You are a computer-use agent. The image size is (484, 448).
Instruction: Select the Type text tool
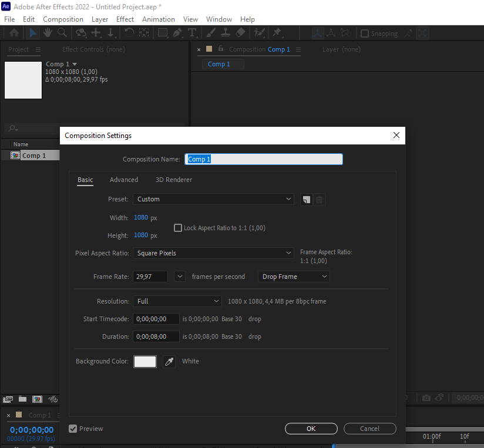[192, 33]
